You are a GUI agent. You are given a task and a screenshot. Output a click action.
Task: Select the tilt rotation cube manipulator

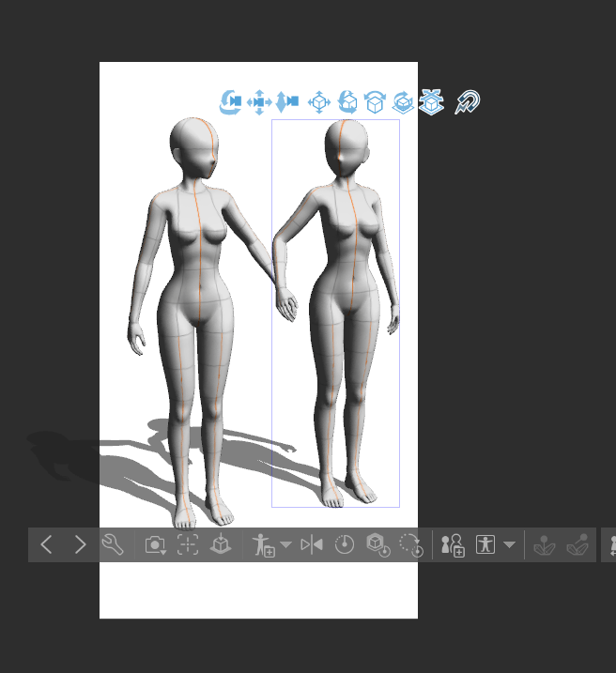tap(375, 102)
